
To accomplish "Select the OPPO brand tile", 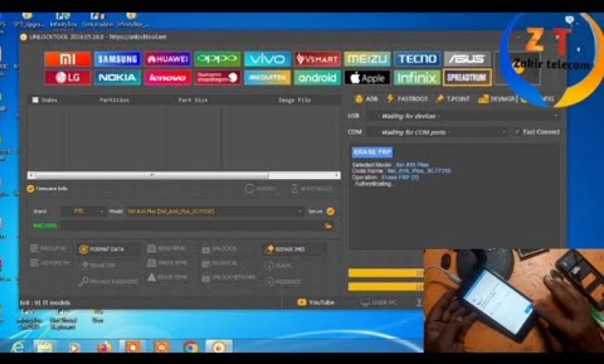I will [218, 60].
